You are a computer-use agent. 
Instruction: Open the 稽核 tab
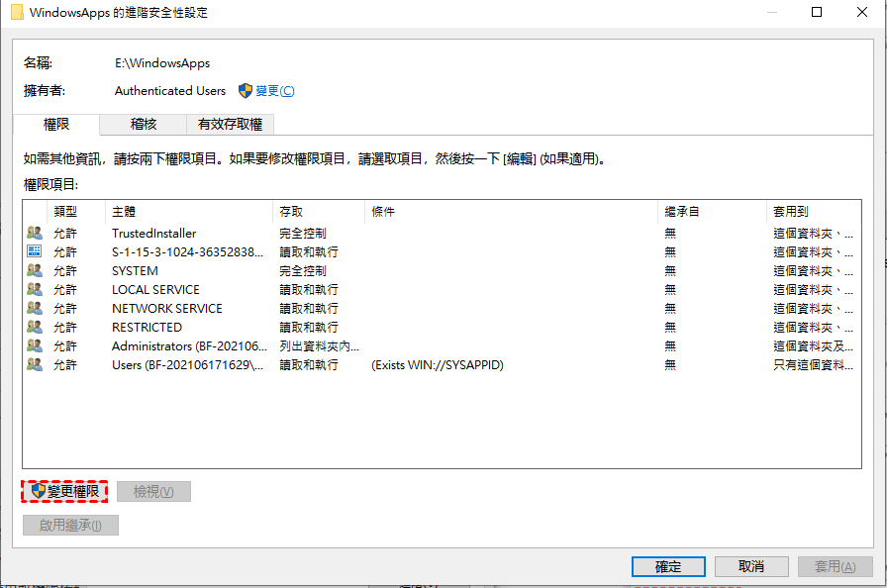pyautogui.click(x=144, y=125)
